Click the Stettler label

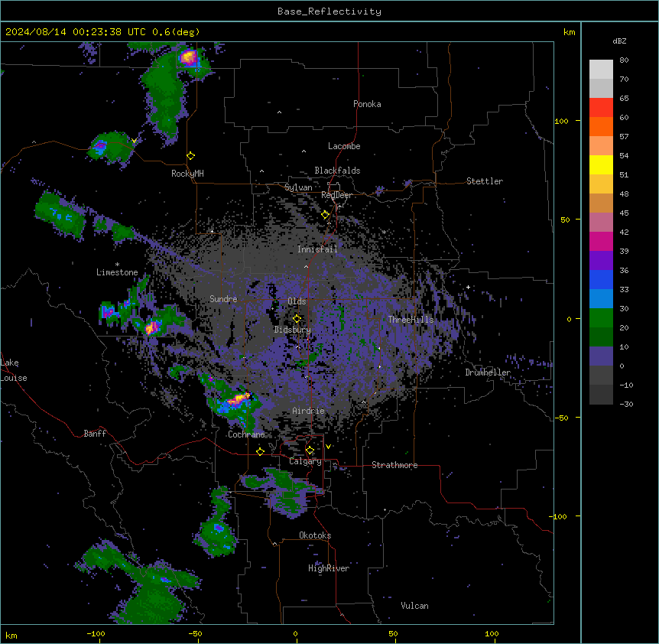click(x=485, y=181)
